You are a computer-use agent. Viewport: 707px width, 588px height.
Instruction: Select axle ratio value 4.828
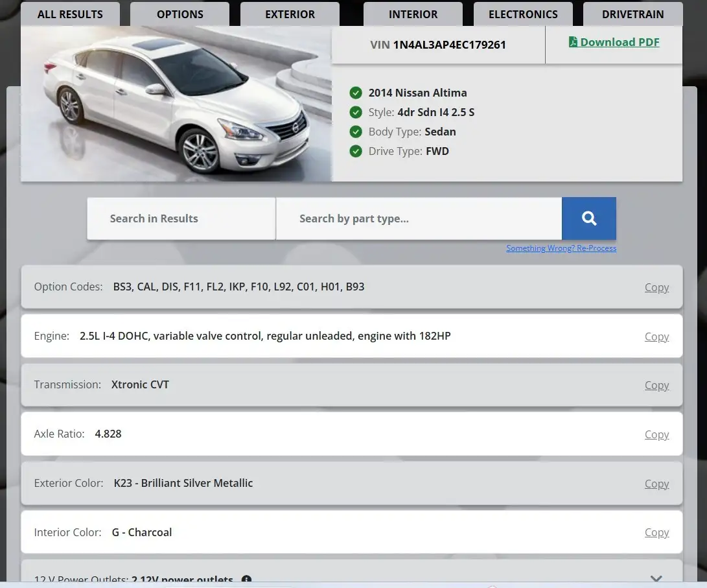click(108, 434)
